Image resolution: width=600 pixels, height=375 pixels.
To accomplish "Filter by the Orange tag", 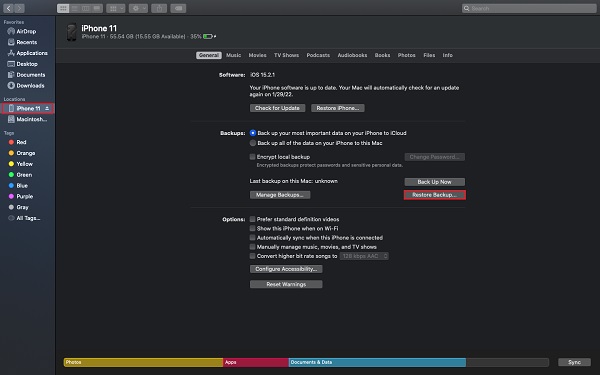I will coord(25,153).
